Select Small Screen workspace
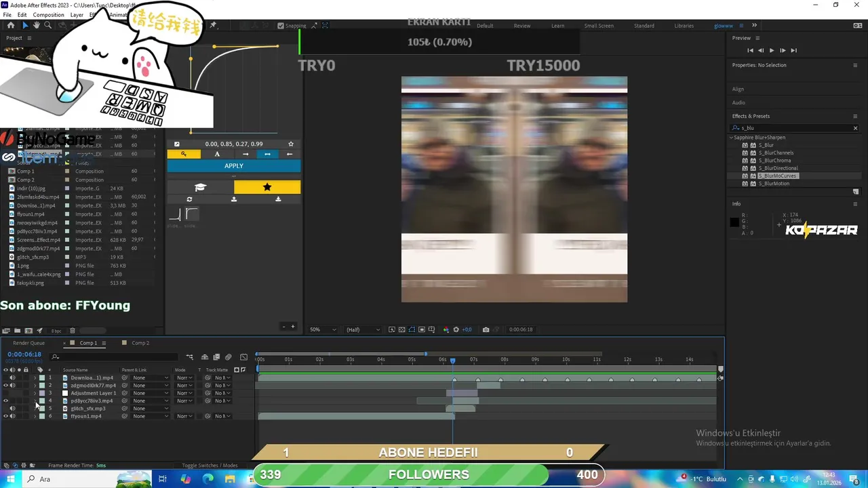 (x=599, y=26)
